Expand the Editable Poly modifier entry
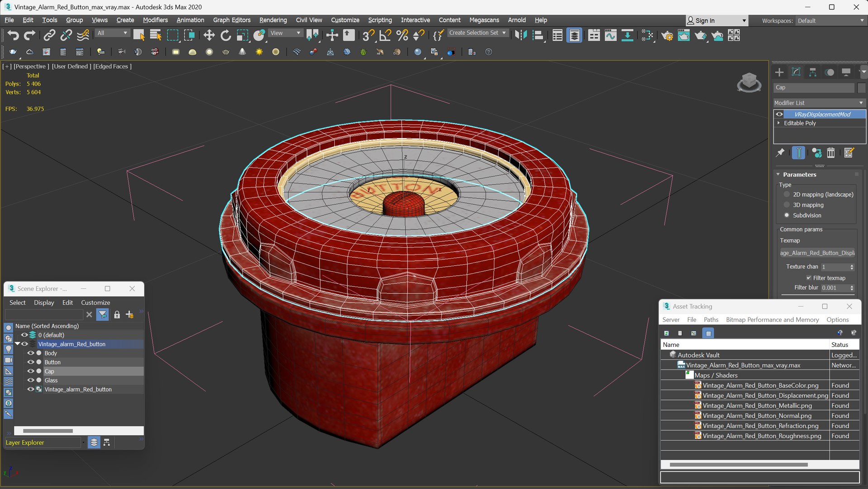 pos(779,123)
